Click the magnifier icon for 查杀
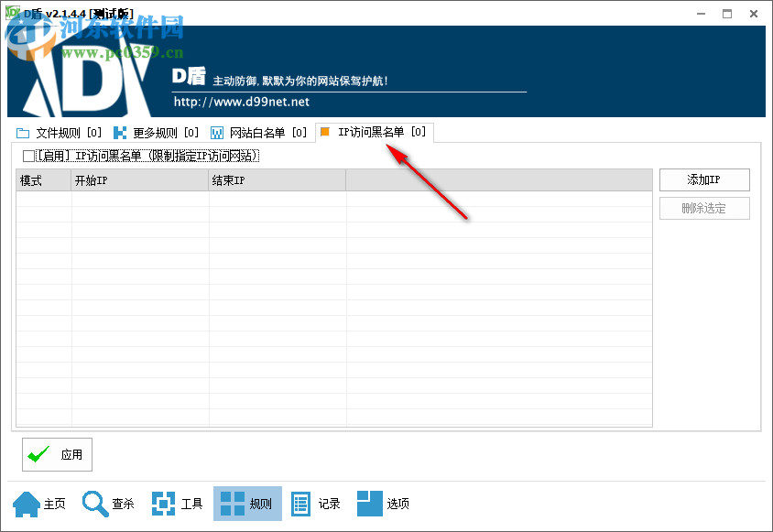Viewport: 773px width, 532px height. [x=95, y=504]
